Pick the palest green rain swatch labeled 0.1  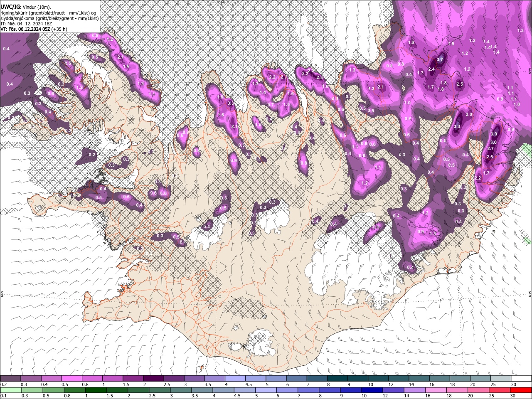(x=10, y=390)
